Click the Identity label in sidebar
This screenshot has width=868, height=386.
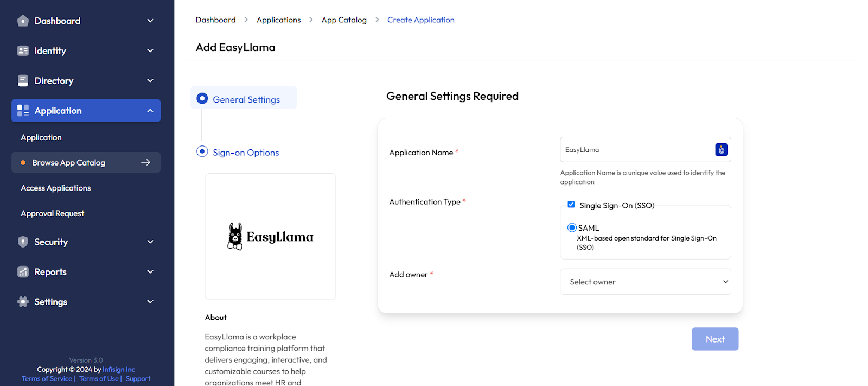coord(50,50)
